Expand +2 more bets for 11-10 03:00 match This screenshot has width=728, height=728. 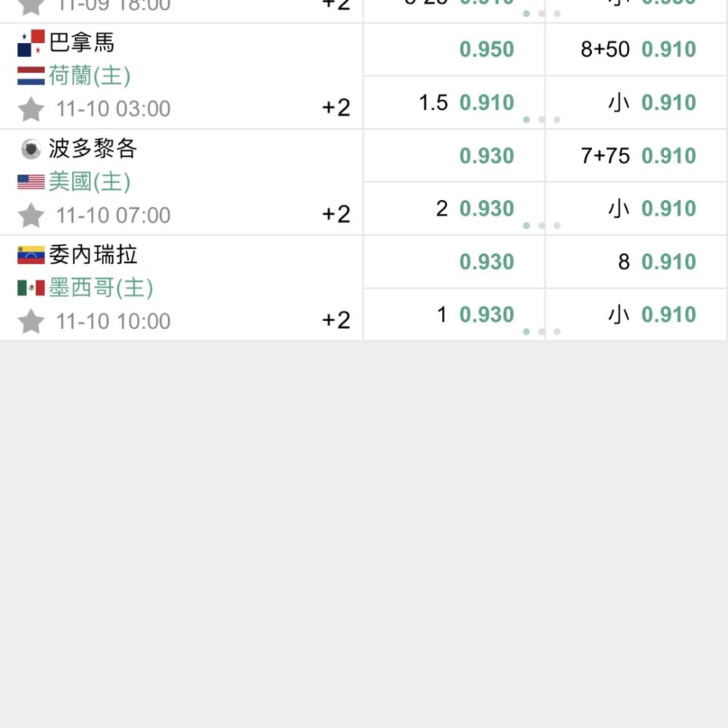(x=336, y=108)
